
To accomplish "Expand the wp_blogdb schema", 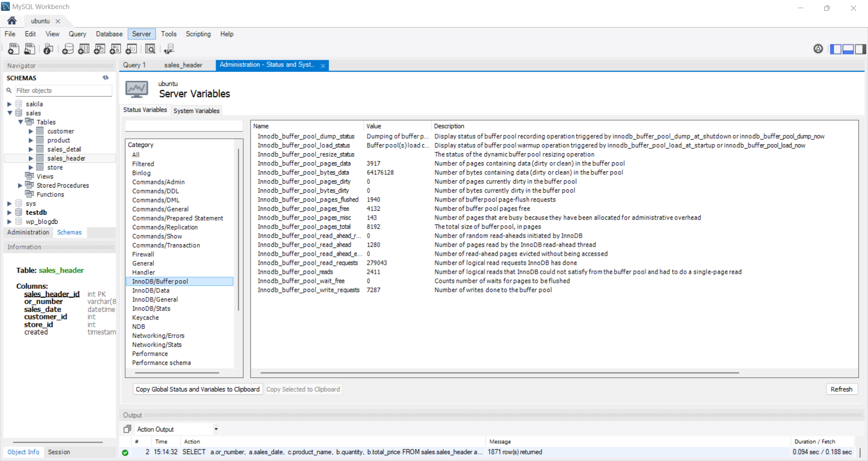I will click(9, 221).
